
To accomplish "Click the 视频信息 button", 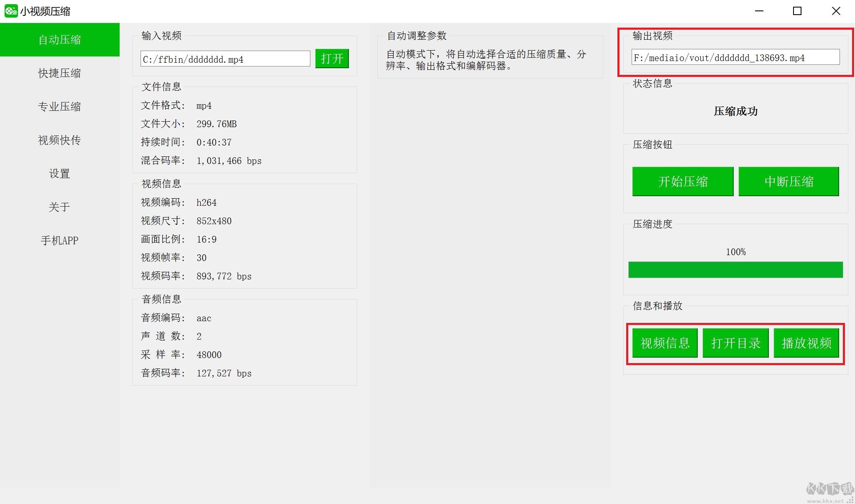I will [665, 343].
